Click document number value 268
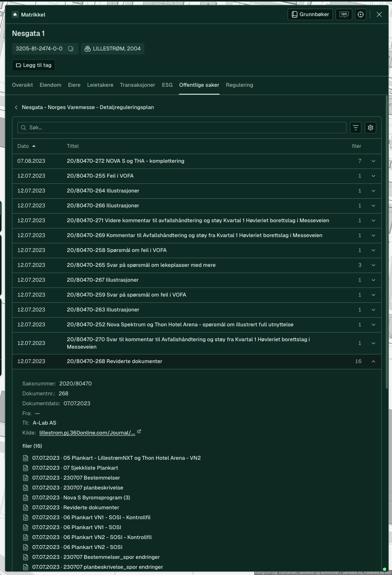Image resolution: width=392 pixels, height=575 pixels. point(64,394)
